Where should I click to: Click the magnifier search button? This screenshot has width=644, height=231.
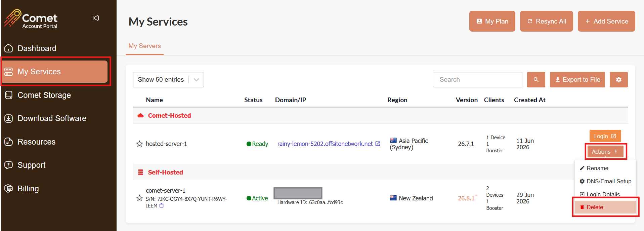[536, 80]
